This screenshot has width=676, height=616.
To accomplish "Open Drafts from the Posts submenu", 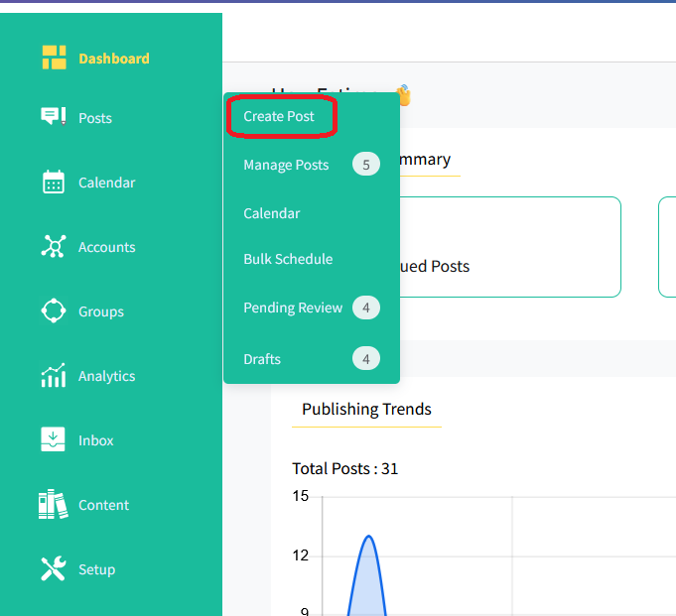I will point(262,359).
